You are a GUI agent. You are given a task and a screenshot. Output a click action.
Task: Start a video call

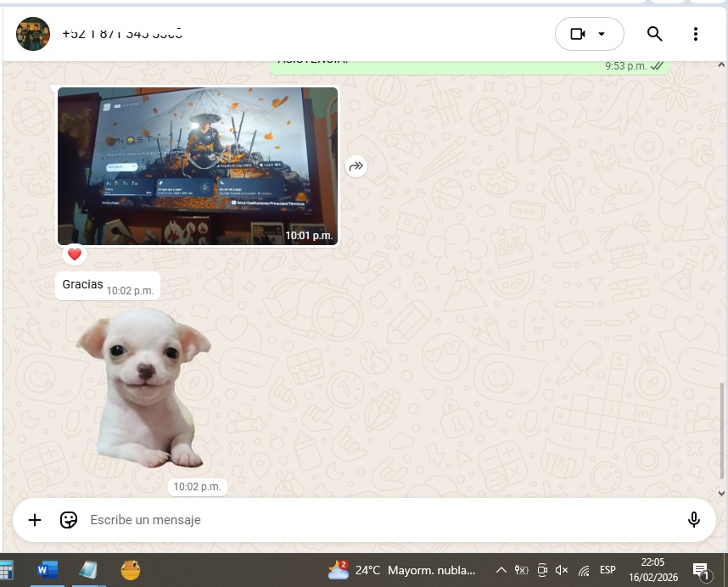(x=577, y=34)
